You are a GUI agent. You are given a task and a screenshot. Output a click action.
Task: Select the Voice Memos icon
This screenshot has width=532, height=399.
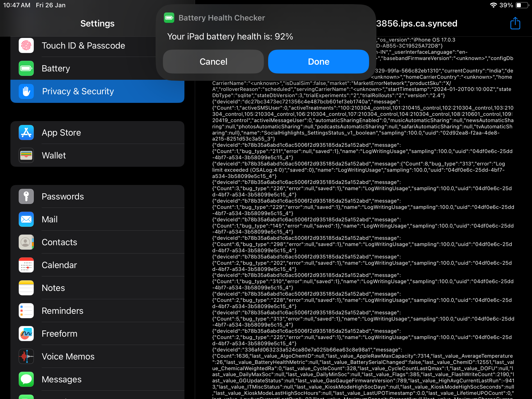26,357
